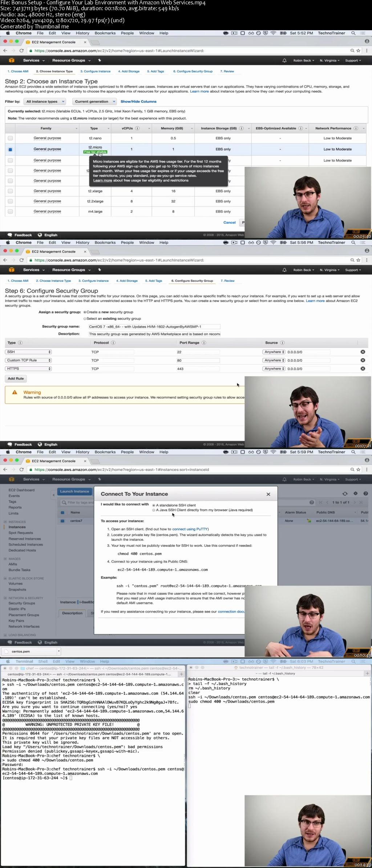Remove the port 80 rule with its X icon
Viewport: 372px width, 868px height.
tap(363, 360)
